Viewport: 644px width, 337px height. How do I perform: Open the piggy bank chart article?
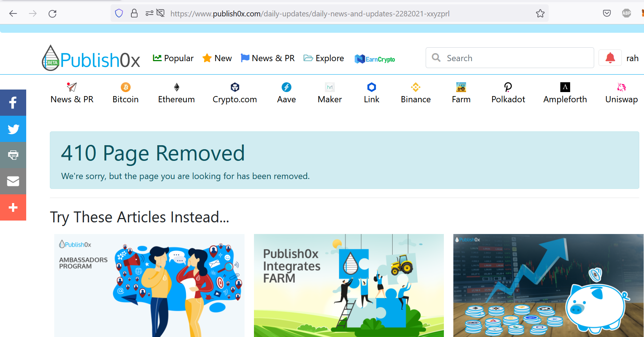pos(548,285)
